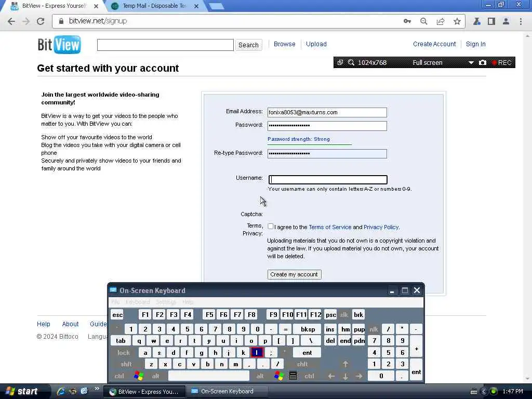Click the space bar on on-screen keyboard
This screenshot has width=532, height=399.
point(209,376)
